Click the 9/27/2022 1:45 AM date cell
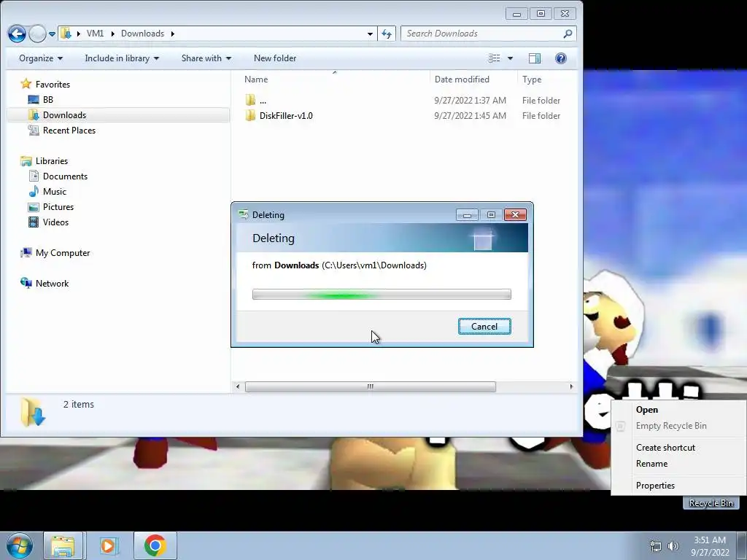Screen dimensions: 747x560 pyautogui.click(x=470, y=116)
